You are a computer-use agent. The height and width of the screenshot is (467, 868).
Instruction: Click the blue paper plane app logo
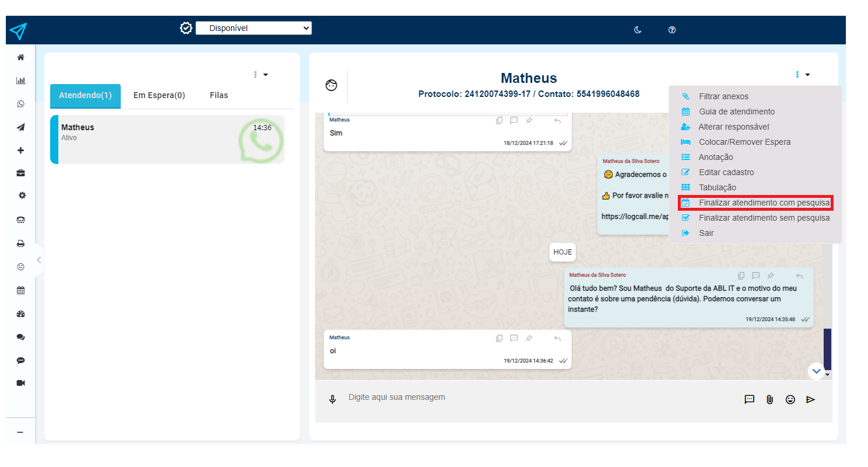point(18,31)
